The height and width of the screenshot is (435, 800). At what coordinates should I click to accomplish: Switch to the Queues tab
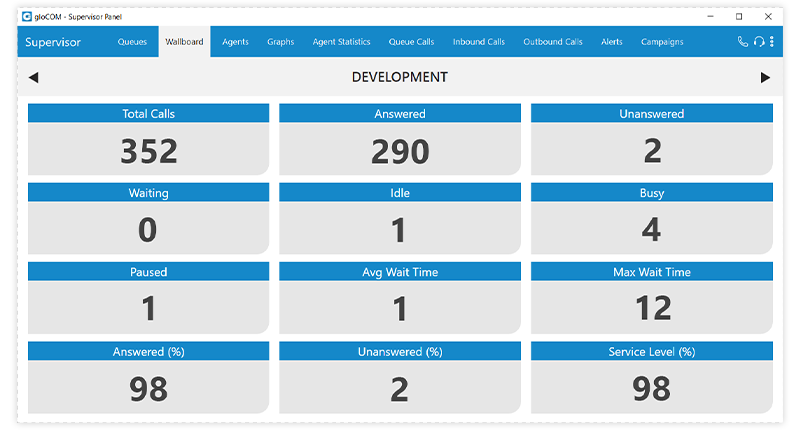click(x=132, y=42)
